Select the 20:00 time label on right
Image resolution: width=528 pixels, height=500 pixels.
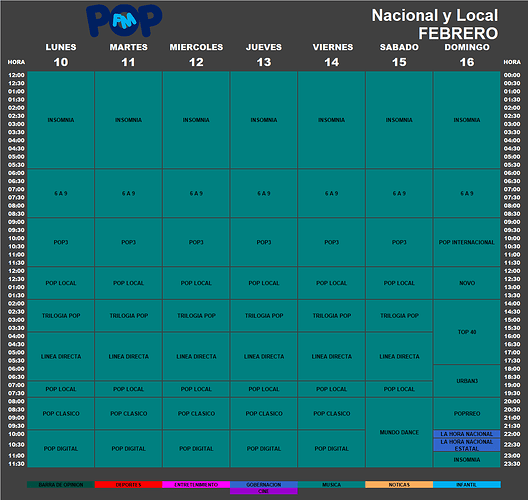coord(512,401)
